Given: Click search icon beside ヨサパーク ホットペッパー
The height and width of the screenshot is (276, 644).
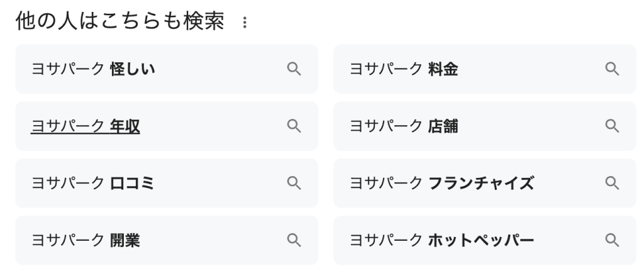Looking at the screenshot, I should tap(611, 240).
